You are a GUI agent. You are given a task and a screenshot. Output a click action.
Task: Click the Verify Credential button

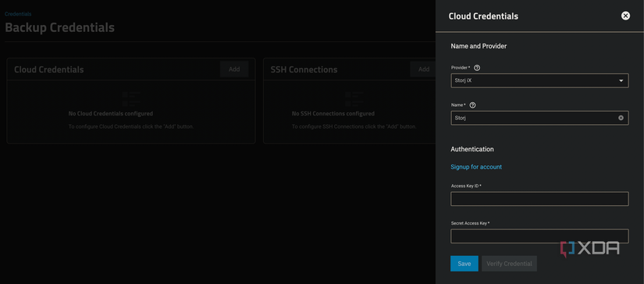(x=509, y=264)
